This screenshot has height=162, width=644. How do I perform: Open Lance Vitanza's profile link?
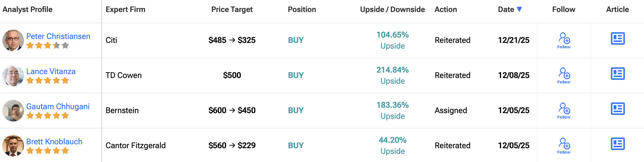click(x=51, y=71)
